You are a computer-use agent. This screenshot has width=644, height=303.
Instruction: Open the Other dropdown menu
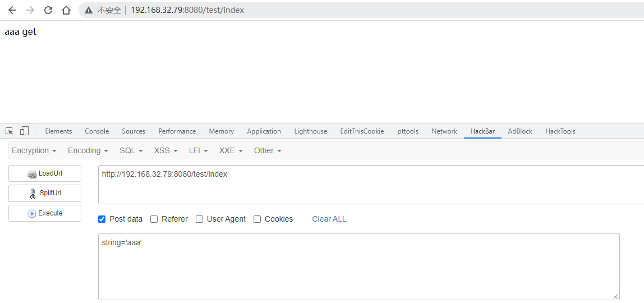[x=268, y=151]
